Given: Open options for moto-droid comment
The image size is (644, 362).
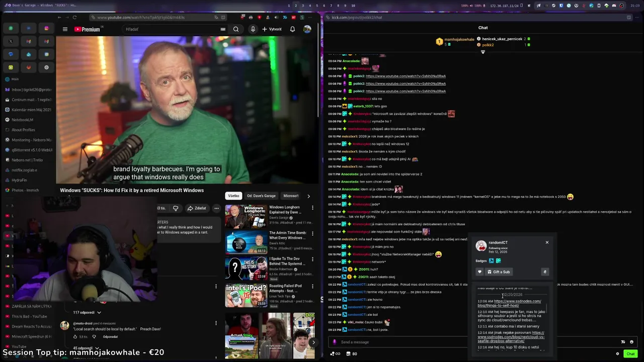Looking at the screenshot, I should coord(216,323).
